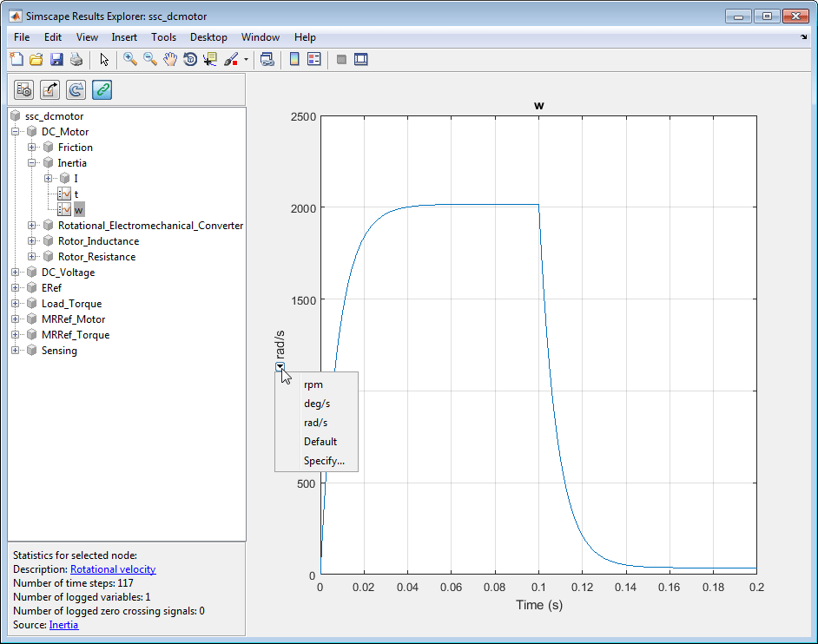This screenshot has width=818, height=644.
Task: Enable the Data Cursor tool
Action: [x=210, y=60]
